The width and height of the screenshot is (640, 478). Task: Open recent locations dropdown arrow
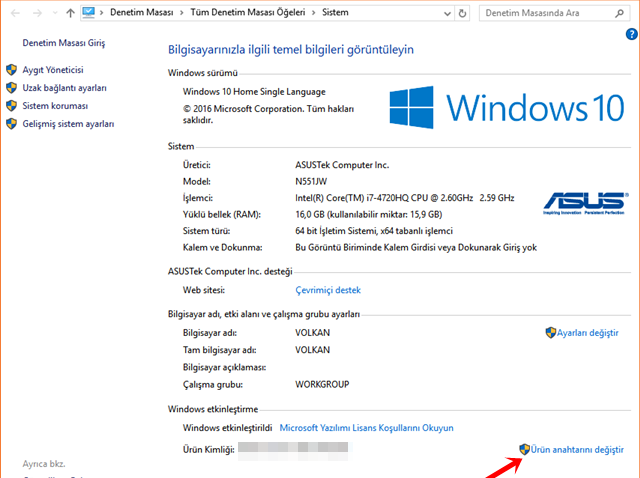click(x=55, y=13)
